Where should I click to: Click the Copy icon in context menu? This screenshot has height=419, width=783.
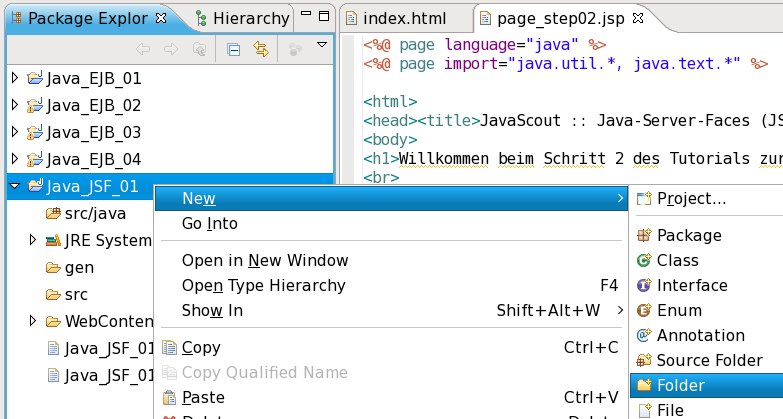point(167,348)
